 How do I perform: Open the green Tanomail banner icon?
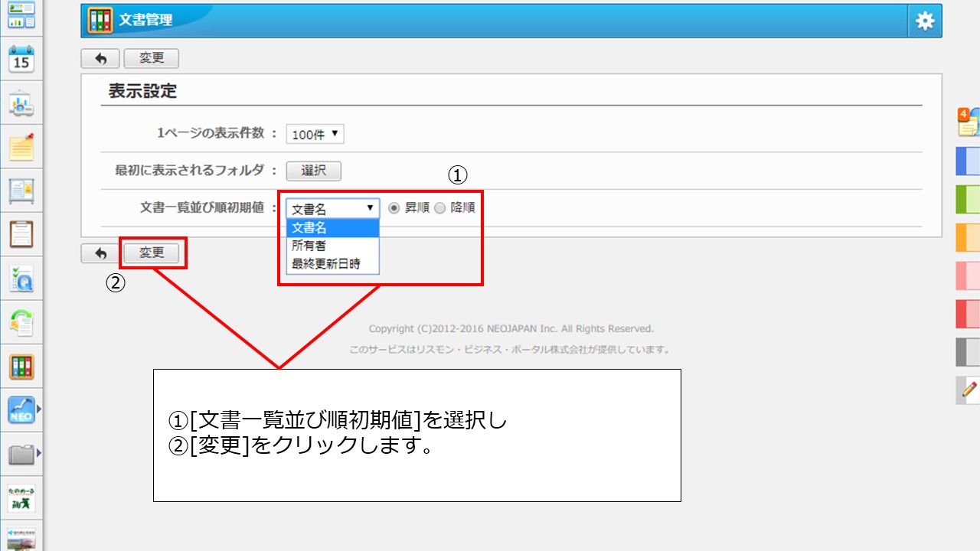point(21,498)
